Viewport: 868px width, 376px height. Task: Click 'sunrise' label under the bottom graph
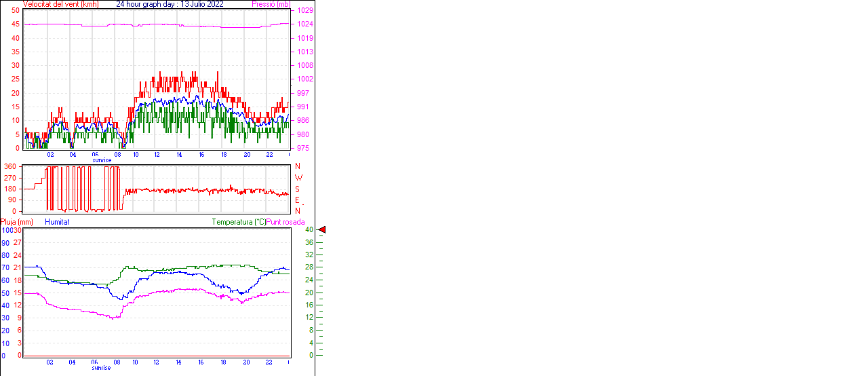(x=102, y=367)
